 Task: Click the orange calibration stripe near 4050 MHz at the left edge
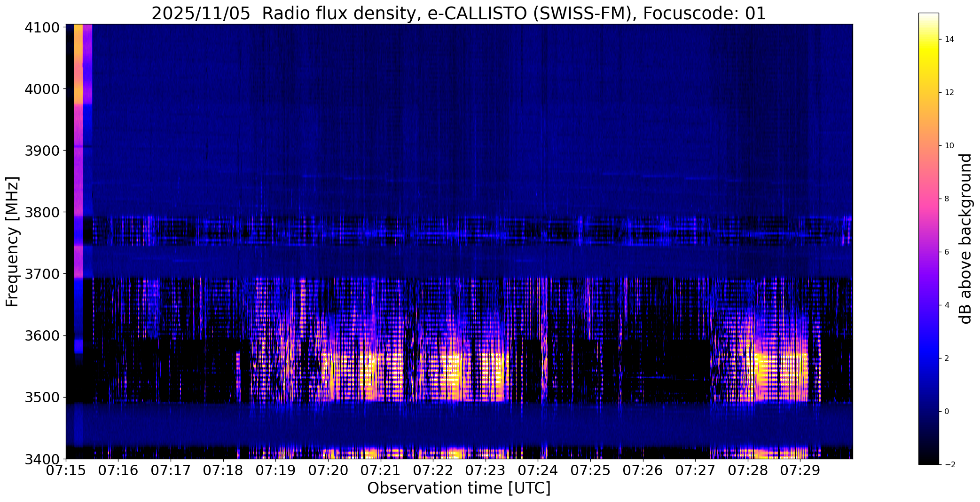(x=78, y=58)
